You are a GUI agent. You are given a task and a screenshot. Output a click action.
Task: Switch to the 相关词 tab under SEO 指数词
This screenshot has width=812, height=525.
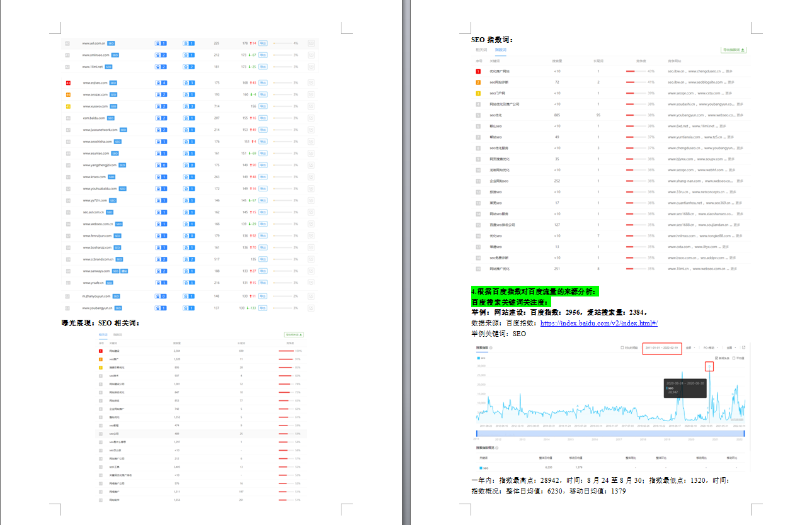coord(481,49)
